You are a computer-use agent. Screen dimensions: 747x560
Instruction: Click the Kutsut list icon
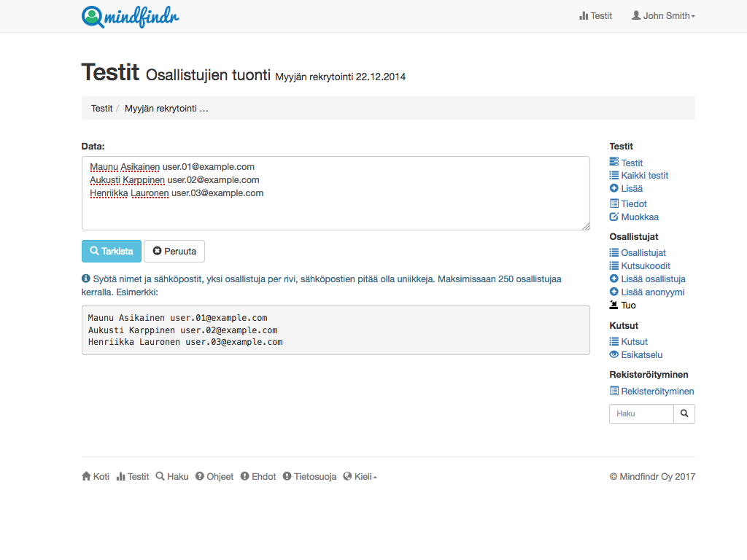coord(614,341)
